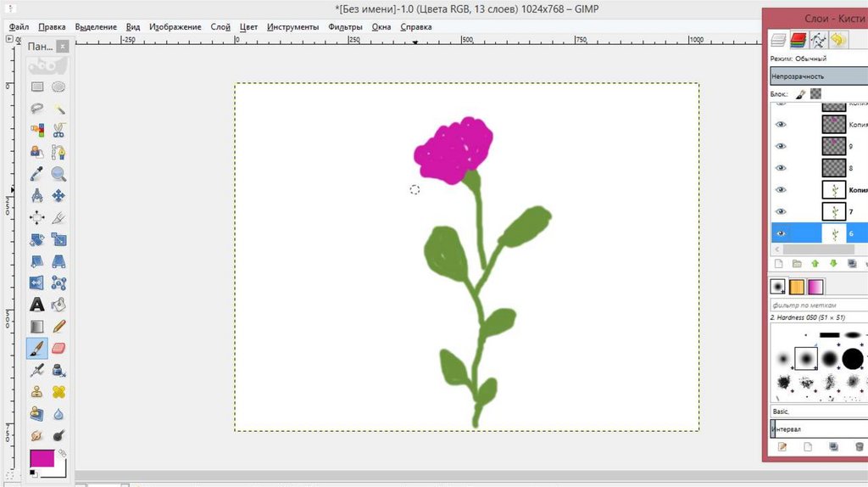Hide layer 7 with its eye icon
The image size is (868, 487).
tap(781, 211)
